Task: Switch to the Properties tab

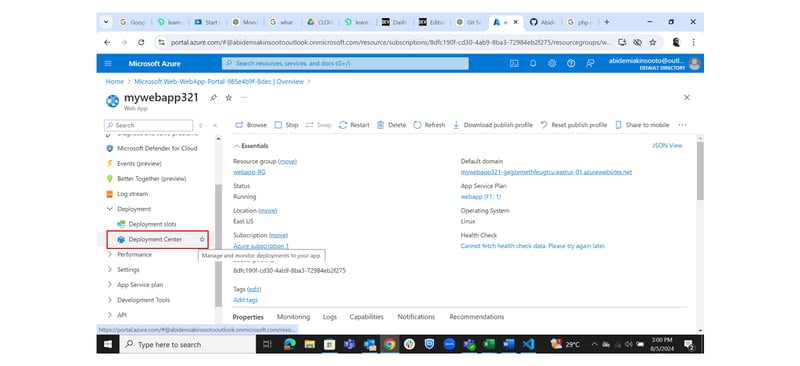Action: (248, 317)
